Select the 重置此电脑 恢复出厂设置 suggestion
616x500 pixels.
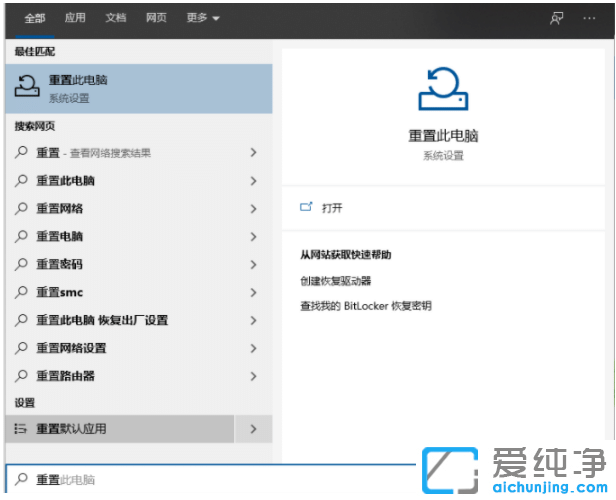pos(102,320)
